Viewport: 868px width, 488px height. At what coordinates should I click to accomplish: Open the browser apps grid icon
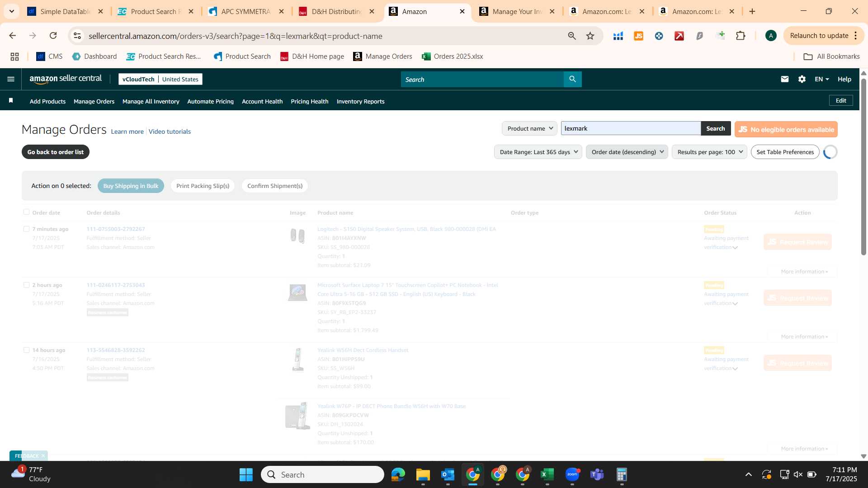coord(14,56)
